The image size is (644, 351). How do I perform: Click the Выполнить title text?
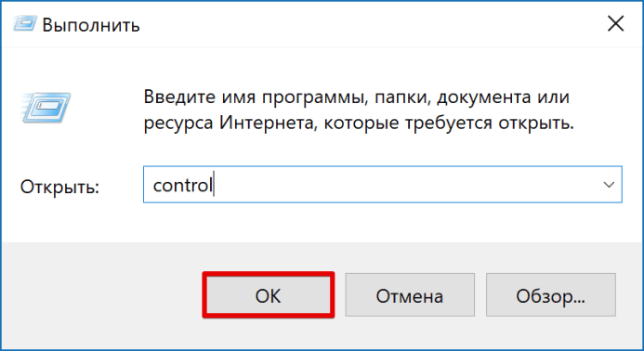tap(91, 25)
